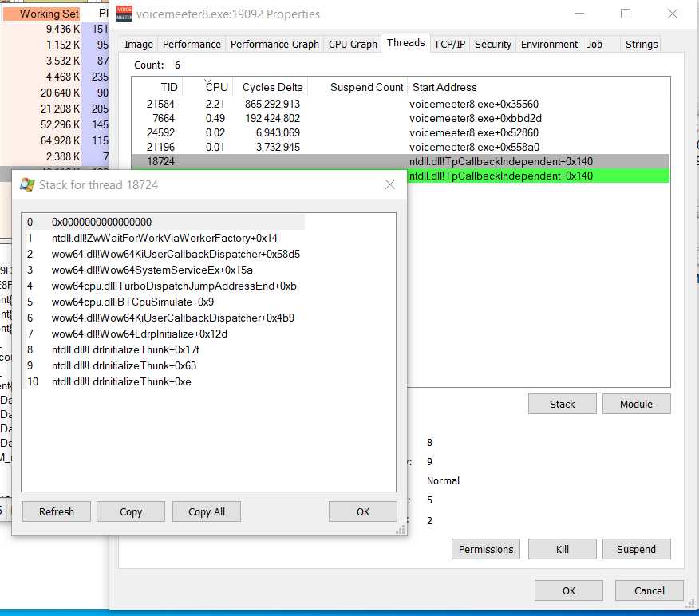Click the stack window title icon
699x616 pixels.
coord(27,184)
